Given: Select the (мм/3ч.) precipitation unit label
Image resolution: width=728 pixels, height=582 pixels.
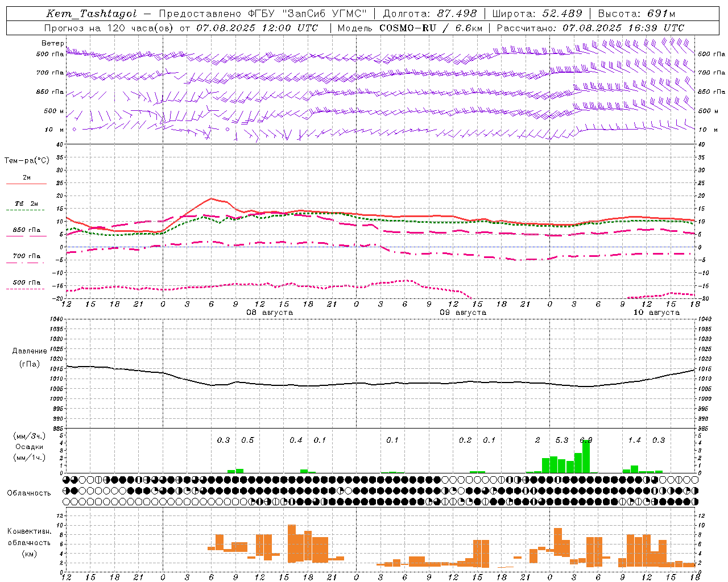Looking at the screenshot, I should 29,436.
